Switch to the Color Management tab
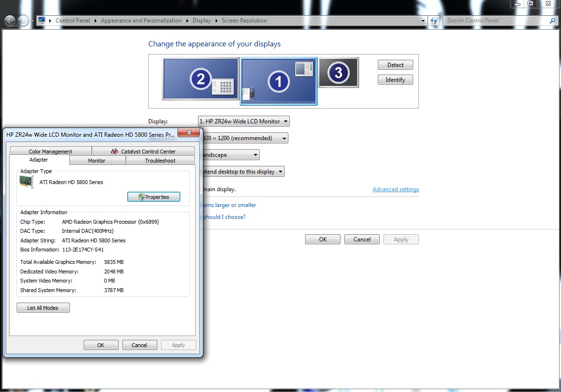 50,151
